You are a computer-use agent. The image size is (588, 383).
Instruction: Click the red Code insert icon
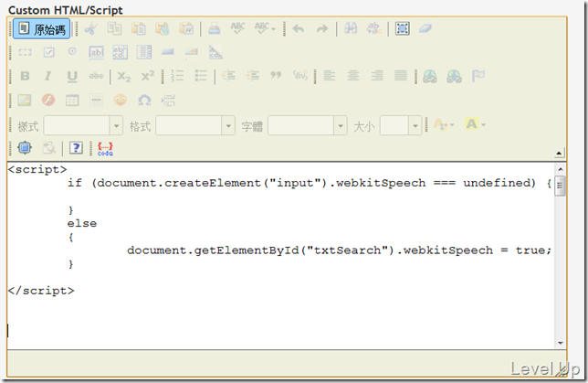[105, 148]
